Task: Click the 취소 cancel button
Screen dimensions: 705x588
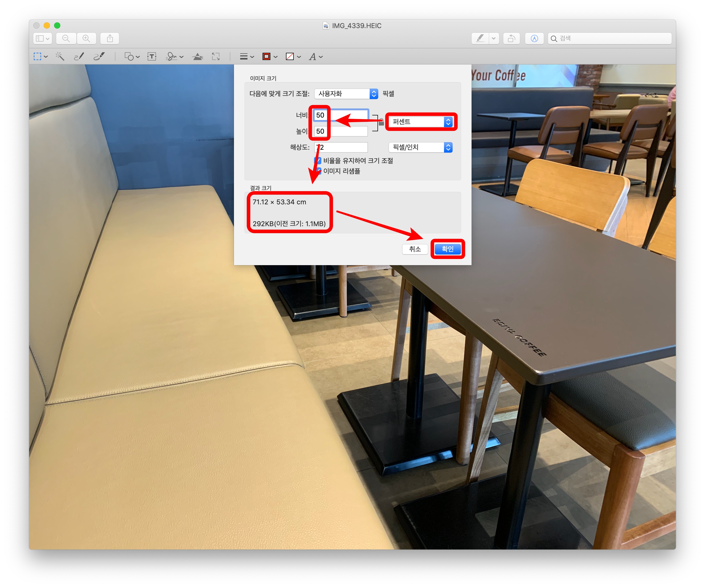Action: pos(415,249)
